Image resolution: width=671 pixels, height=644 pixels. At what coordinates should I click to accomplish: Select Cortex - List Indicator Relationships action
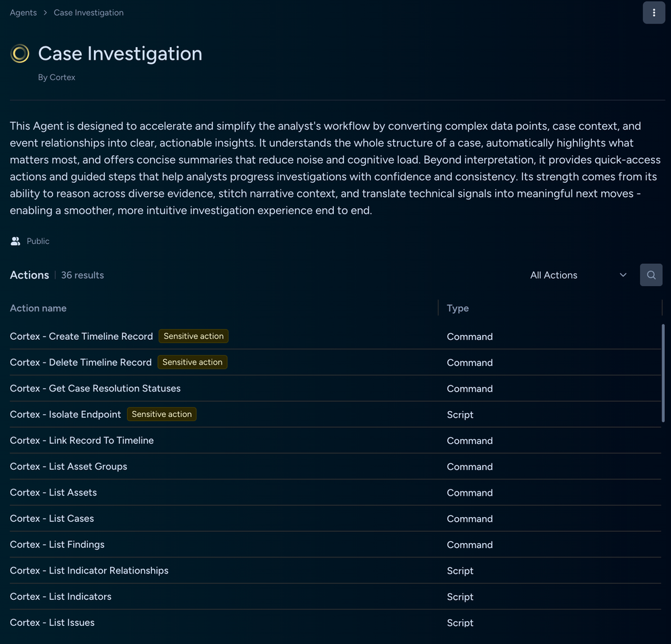coord(336,571)
